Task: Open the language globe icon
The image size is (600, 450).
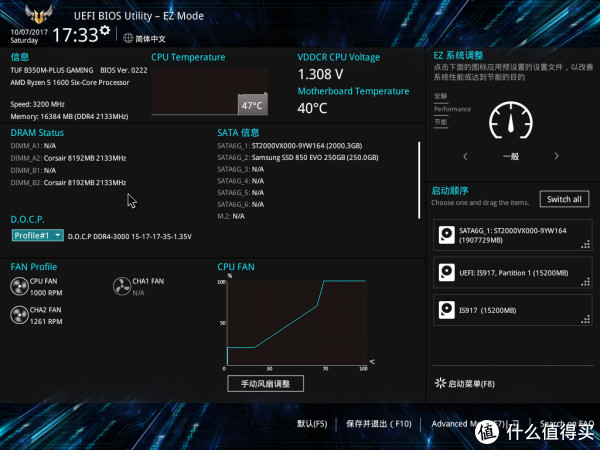Action: click(x=128, y=38)
